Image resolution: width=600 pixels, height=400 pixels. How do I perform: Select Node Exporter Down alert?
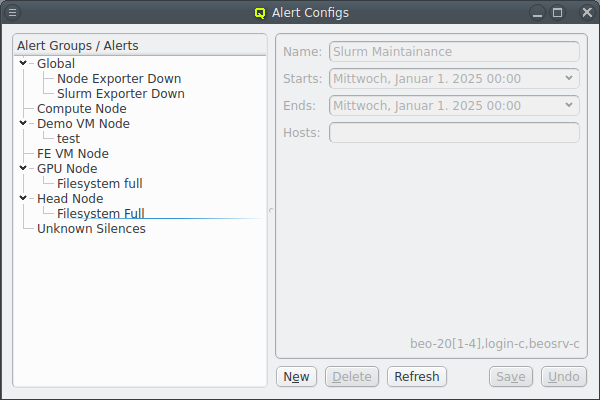119,78
